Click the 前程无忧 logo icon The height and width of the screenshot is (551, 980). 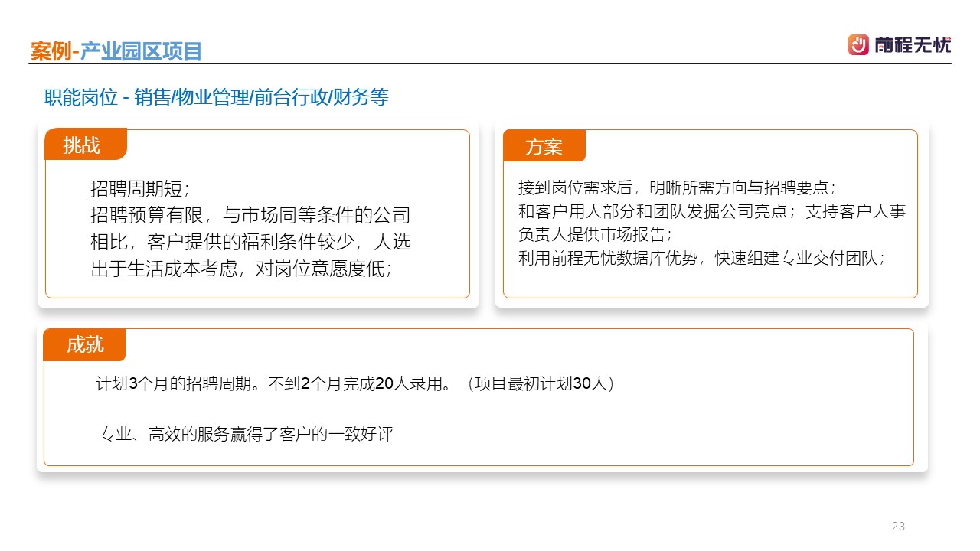(858, 44)
